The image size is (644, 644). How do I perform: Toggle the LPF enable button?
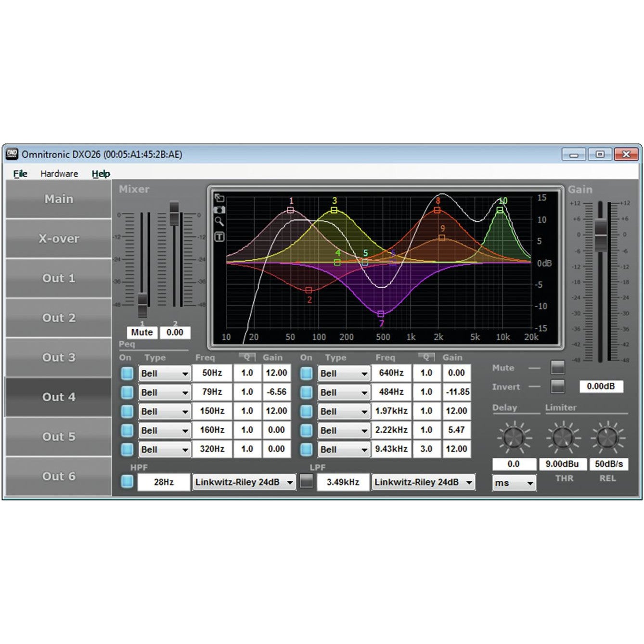[307, 481]
